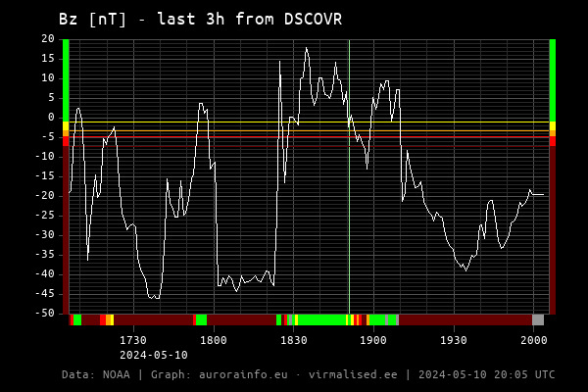588x392 pixels.
Task: Click the -50 label on the y-axis
Action: (45, 314)
